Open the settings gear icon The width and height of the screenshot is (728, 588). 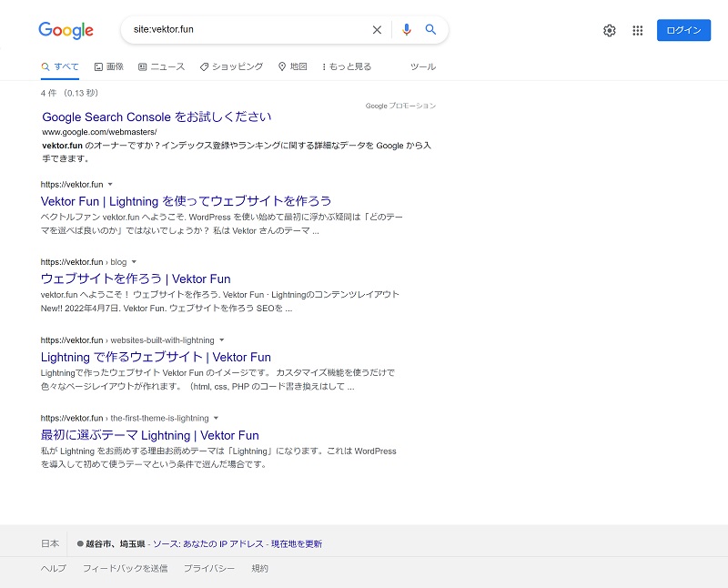609,30
